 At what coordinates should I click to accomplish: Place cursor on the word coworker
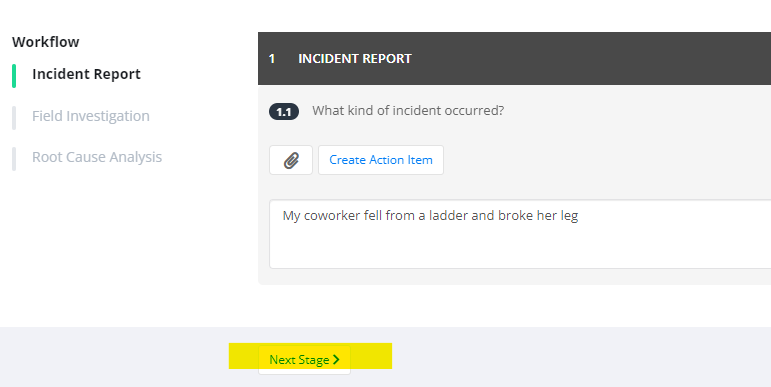(332, 215)
